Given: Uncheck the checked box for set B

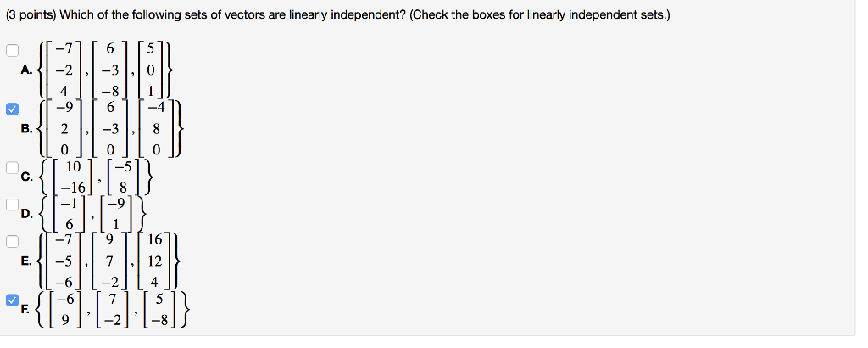Looking at the screenshot, I should [12, 109].
